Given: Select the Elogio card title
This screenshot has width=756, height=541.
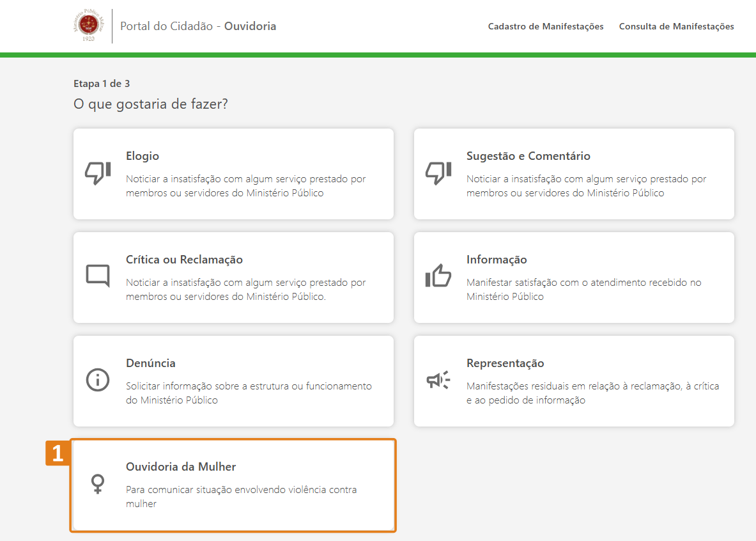Looking at the screenshot, I should pyautogui.click(x=143, y=156).
